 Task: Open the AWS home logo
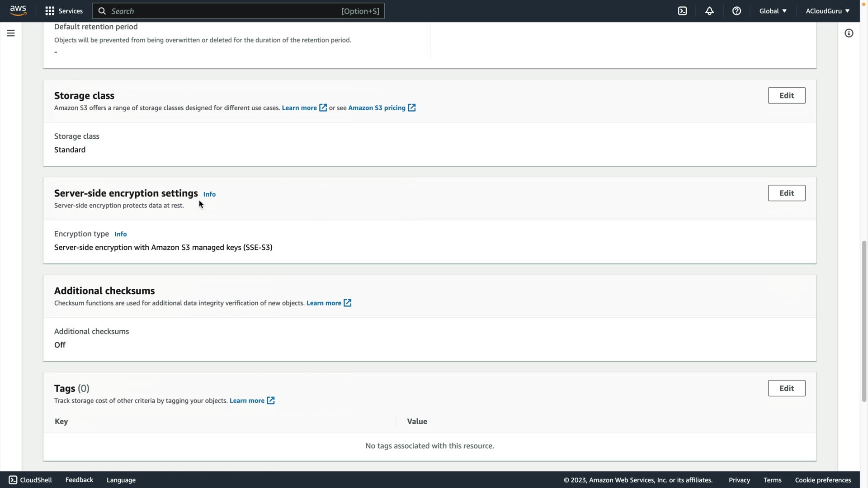[x=18, y=10]
